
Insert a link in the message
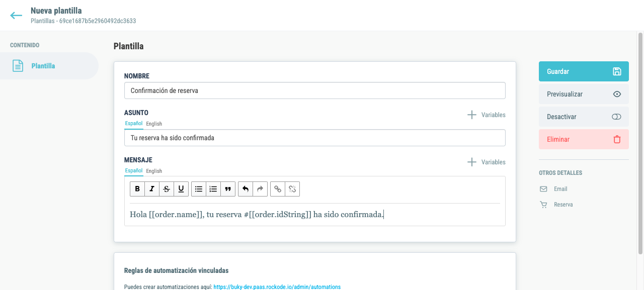[x=278, y=189]
